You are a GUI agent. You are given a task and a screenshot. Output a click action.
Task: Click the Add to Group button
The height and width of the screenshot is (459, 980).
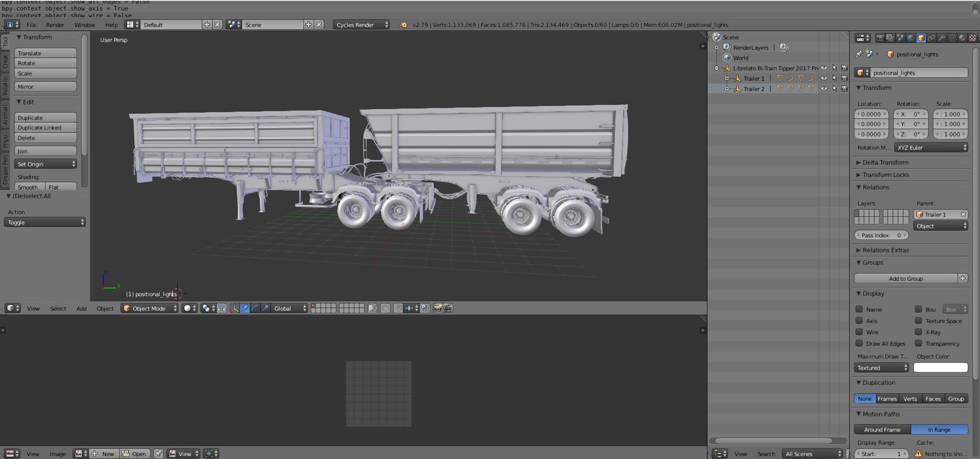point(906,279)
